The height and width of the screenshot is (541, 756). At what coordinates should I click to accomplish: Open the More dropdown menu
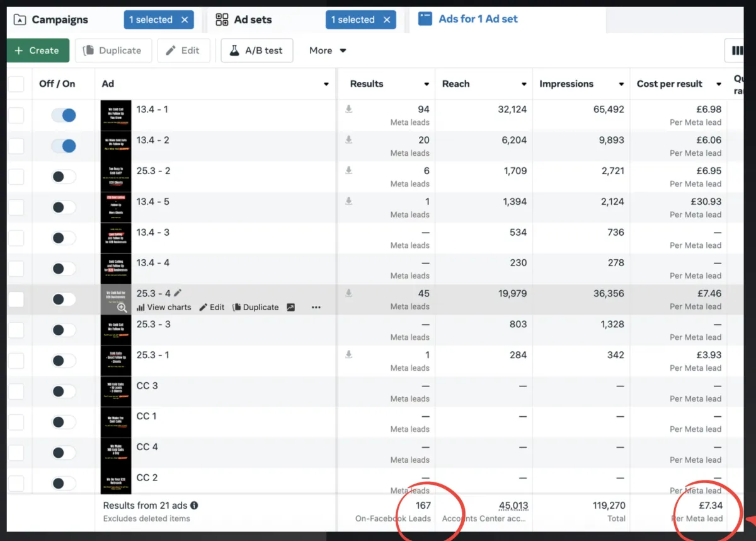click(x=328, y=50)
